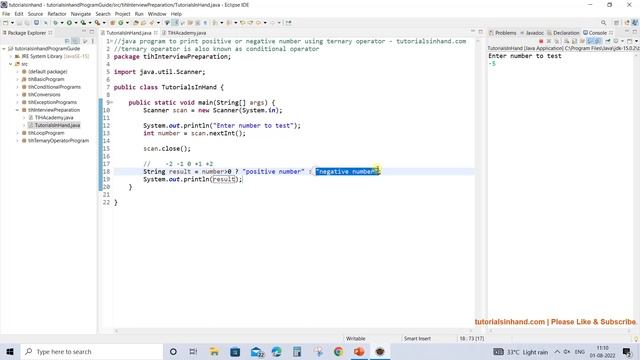Click the editor horizontal scrollbar

click(x=294, y=331)
